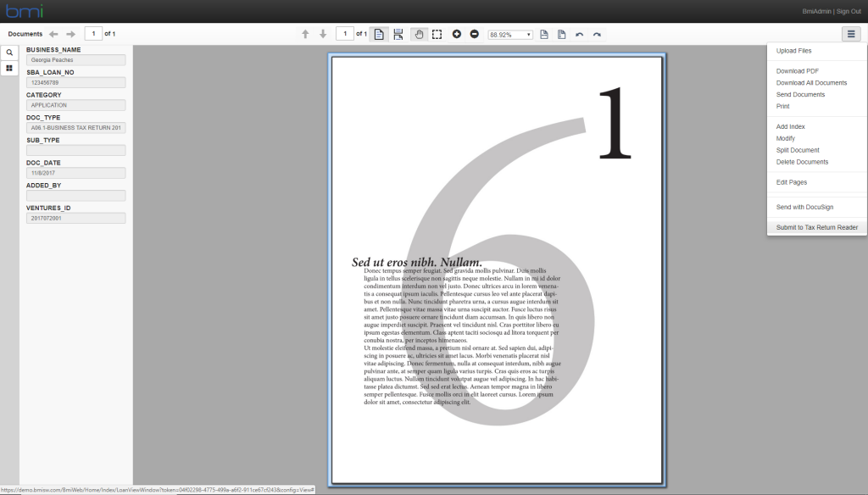The width and height of the screenshot is (868, 495).
Task: Go to next document with right arrow
Action: coord(70,34)
